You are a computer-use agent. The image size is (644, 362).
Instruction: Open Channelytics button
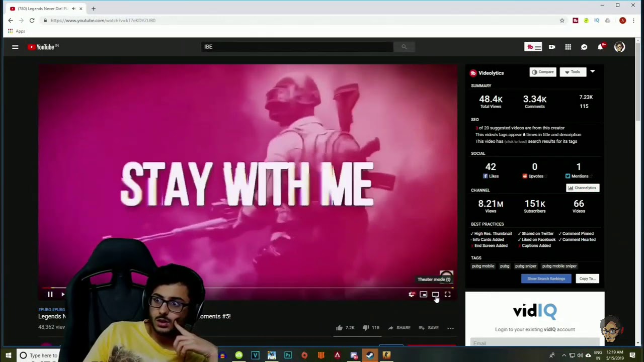coord(583,188)
